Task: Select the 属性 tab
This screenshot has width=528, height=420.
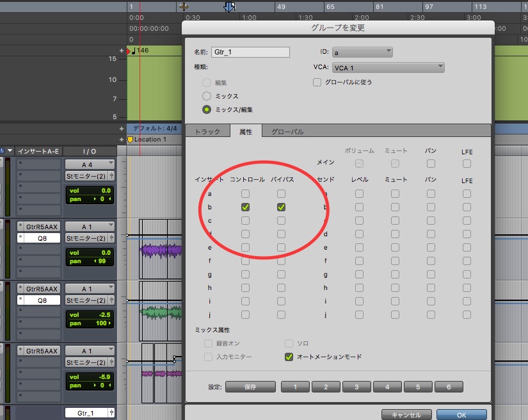Action: click(246, 132)
